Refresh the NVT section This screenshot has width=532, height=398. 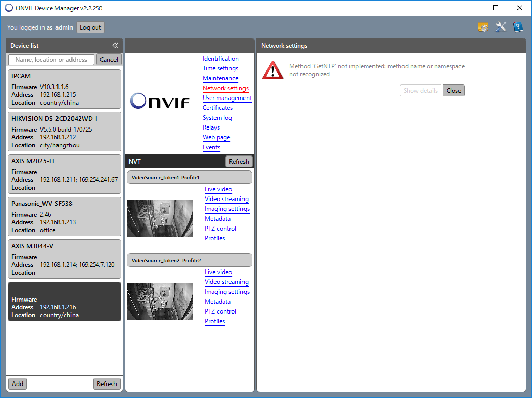tap(239, 162)
